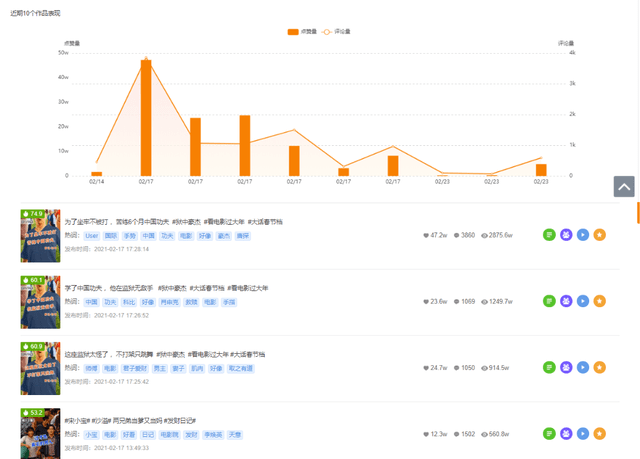
Task: Click the green details icon for the 74.9 video
Action: pyautogui.click(x=549, y=235)
